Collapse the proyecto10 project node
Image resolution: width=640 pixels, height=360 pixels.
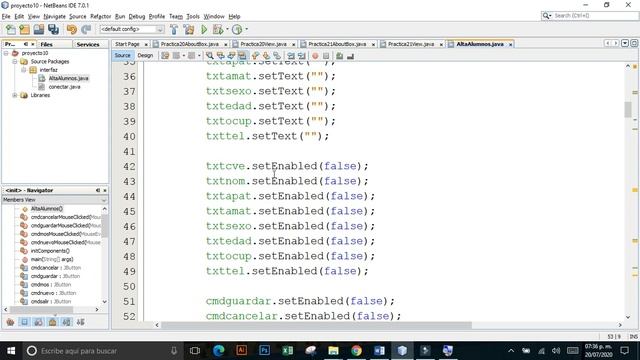point(6,53)
